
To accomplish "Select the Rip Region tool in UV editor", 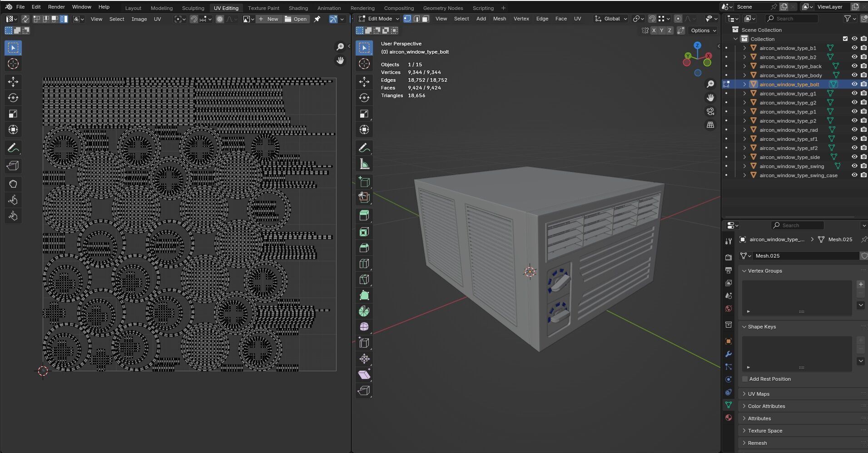I will coord(13,166).
